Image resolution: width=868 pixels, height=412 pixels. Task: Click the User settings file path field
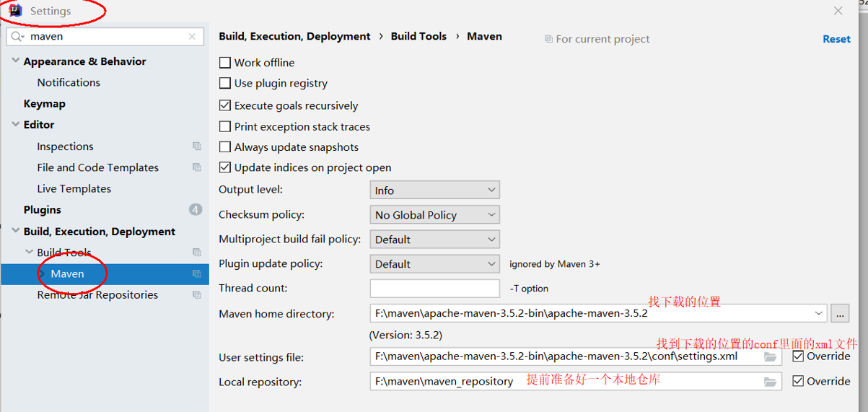(x=576, y=356)
